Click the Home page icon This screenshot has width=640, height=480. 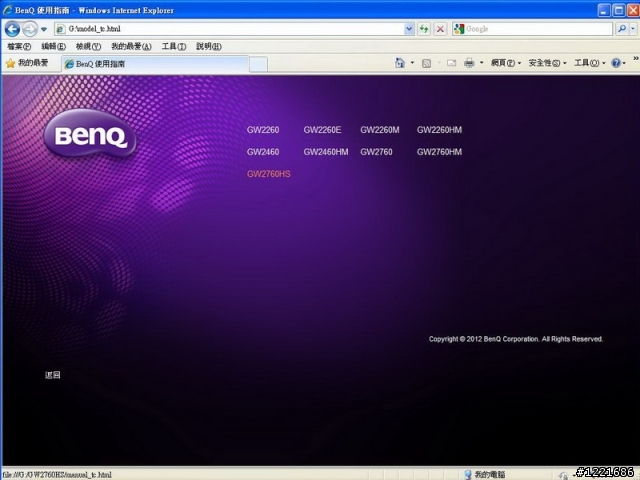[400, 63]
